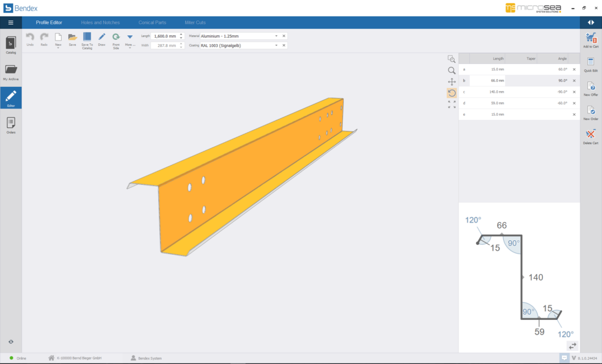The height and width of the screenshot is (364, 602).
Task: Toggle the zoom window tool
Action: point(451,59)
